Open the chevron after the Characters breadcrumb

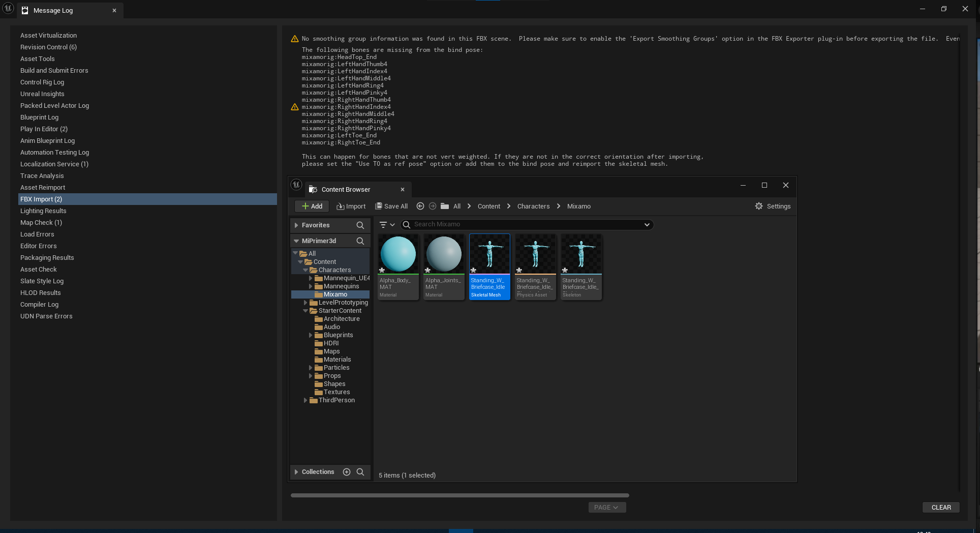click(559, 206)
